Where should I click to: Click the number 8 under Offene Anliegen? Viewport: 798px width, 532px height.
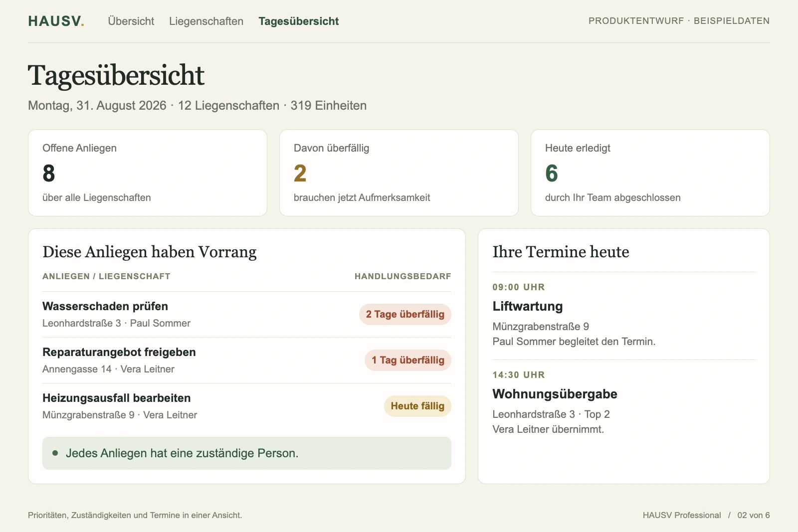(x=49, y=174)
